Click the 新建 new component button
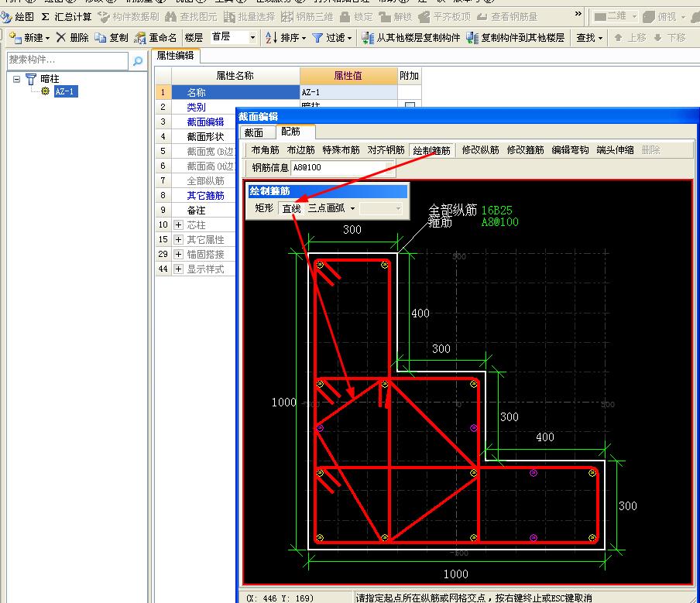Viewport: 700px width, 603px height. [x=29, y=37]
